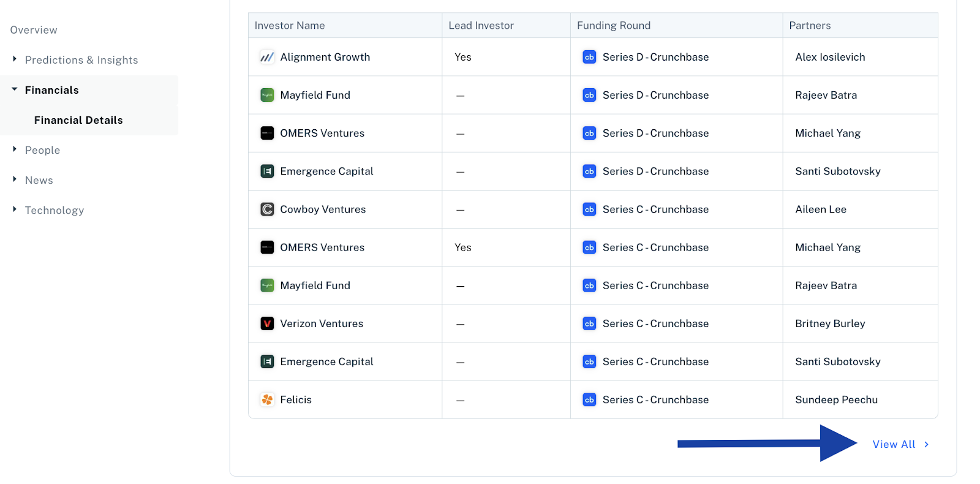Viewport: 980px width, 484px height.
Task: Click Rajeev Batra in Series C row
Action: (826, 285)
